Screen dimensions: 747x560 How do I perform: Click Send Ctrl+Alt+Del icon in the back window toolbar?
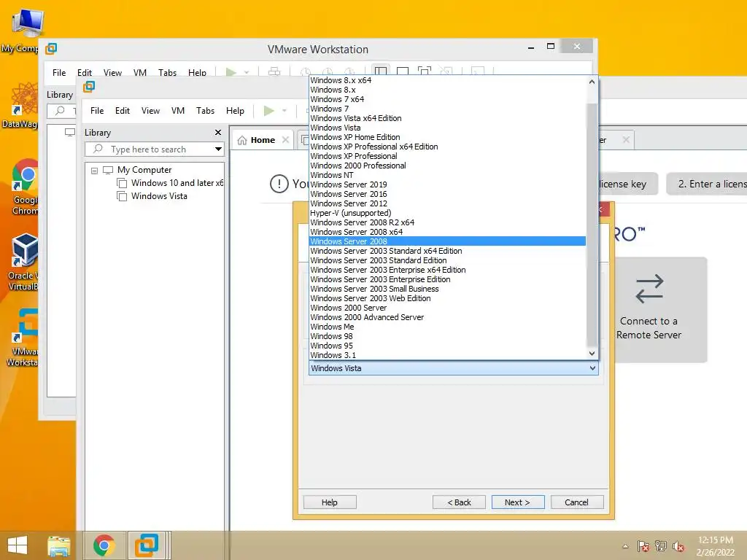[274, 72]
